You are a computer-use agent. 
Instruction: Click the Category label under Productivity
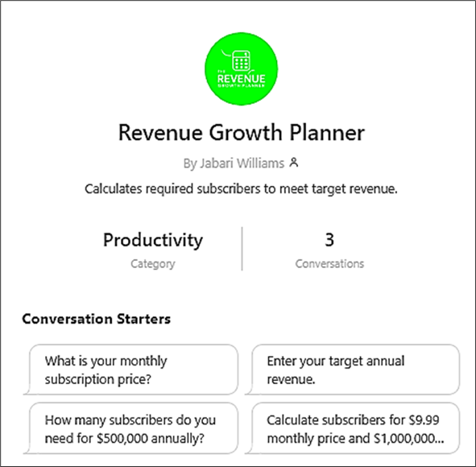click(x=153, y=263)
